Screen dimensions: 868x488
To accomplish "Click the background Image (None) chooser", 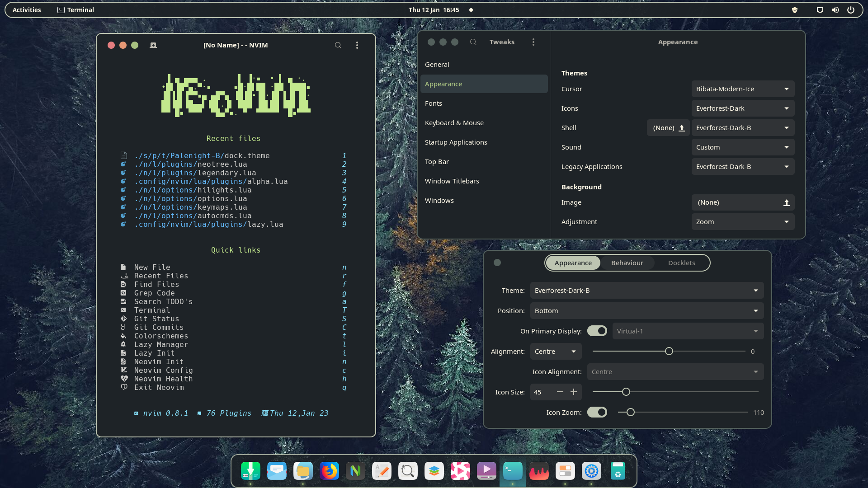I will pos(743,202).
